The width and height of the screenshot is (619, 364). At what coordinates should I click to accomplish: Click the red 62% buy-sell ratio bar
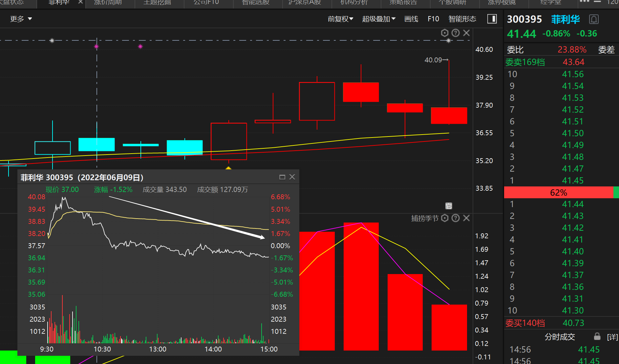[x=559, y=192]
